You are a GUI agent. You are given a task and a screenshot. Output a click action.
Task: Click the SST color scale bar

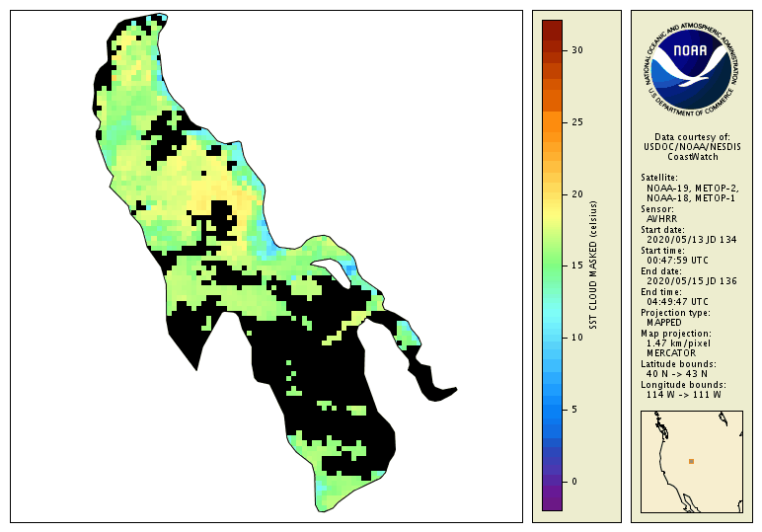point(552,266)
